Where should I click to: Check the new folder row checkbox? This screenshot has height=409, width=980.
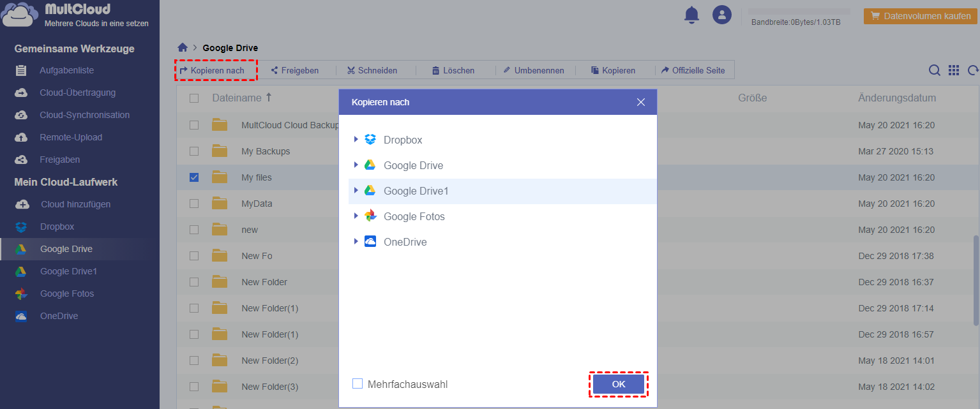(194, 230)
